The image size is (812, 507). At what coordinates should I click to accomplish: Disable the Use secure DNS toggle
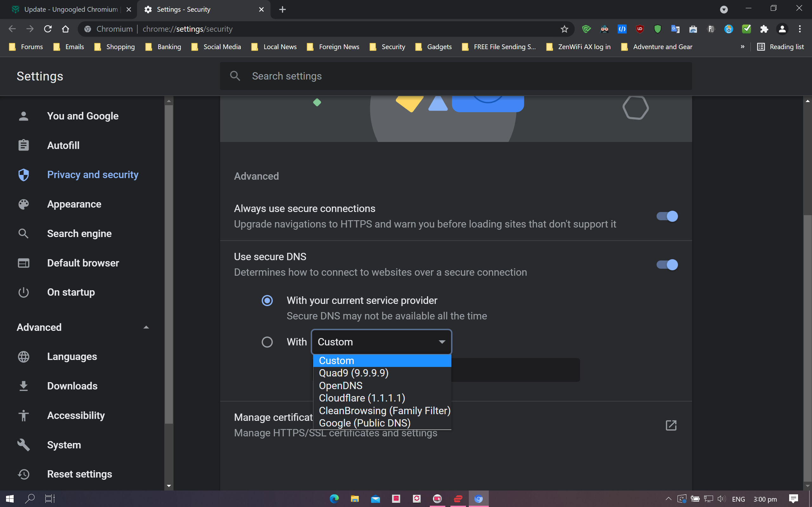[x=667, y=265]
